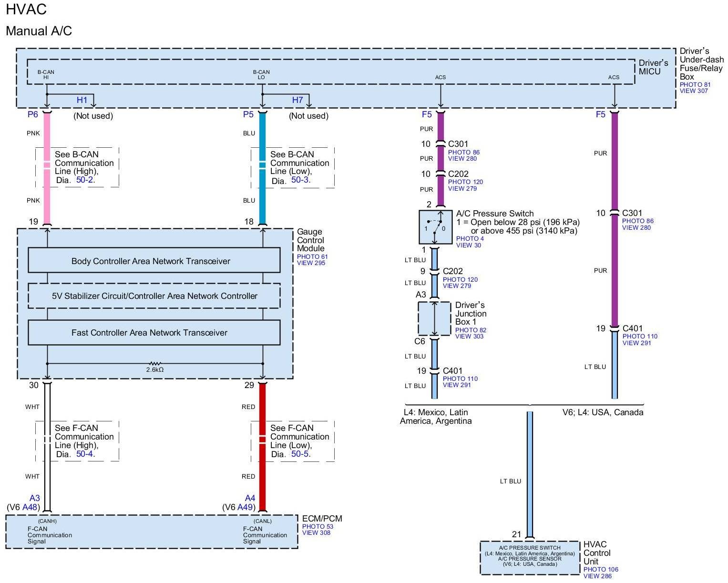Click the HVAC Control Unit label
Screen dimensions: 728x583
pos(597,553)
